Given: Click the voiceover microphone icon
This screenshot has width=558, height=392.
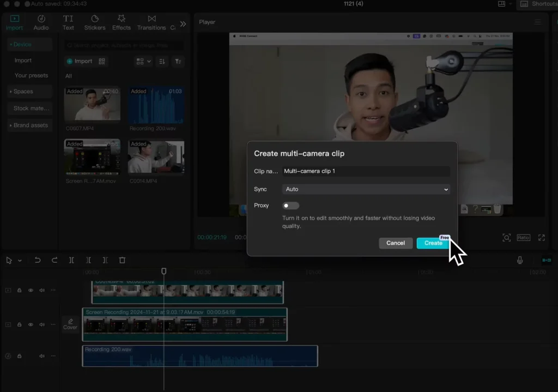Looking at the screenshot, I should pos(519,260).
